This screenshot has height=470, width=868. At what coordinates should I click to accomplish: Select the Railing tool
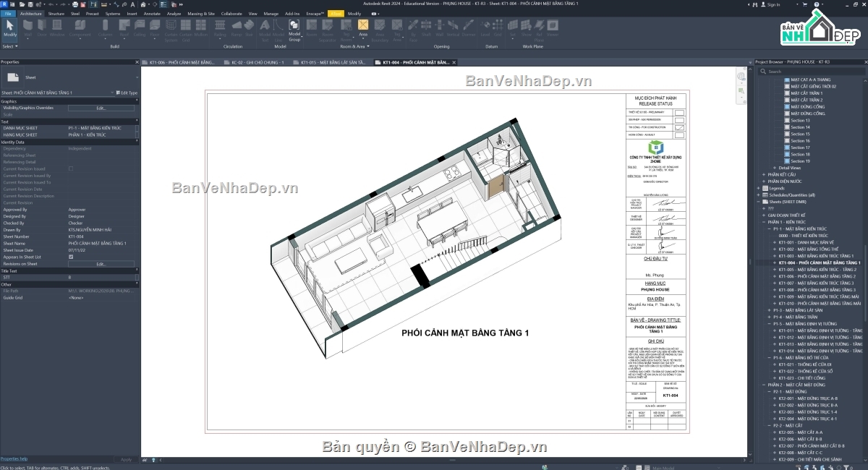[220, 29]
